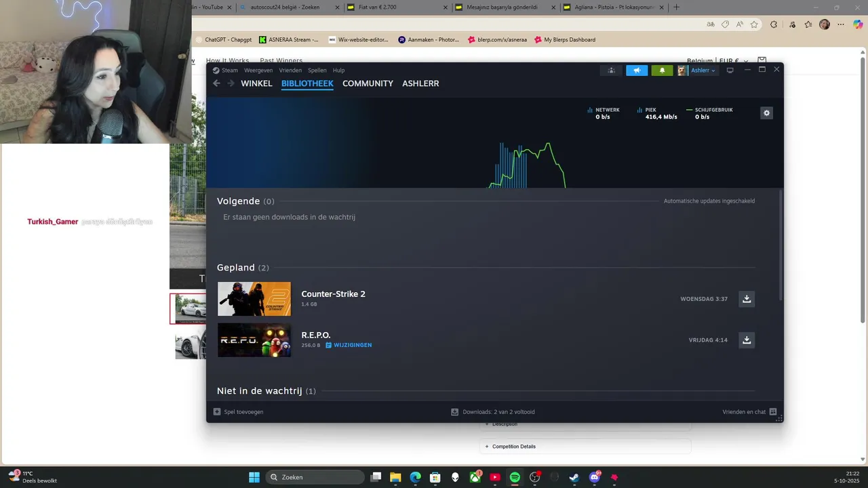The width and height of the screenshot is (868, 488).
Task: Go back in Steam navigation
Action: (x=216, y=83)
